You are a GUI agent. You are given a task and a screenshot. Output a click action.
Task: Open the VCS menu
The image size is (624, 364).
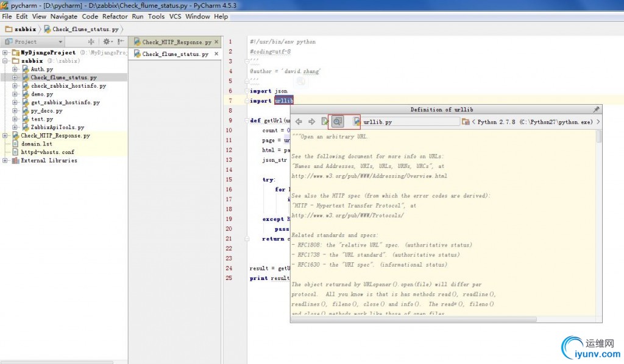(175, 16)
